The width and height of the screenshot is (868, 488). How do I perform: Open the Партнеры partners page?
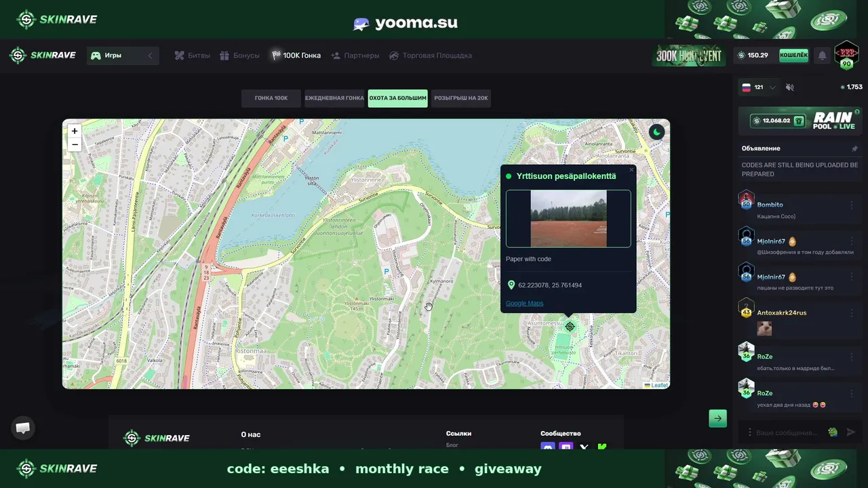coord(355,56)
